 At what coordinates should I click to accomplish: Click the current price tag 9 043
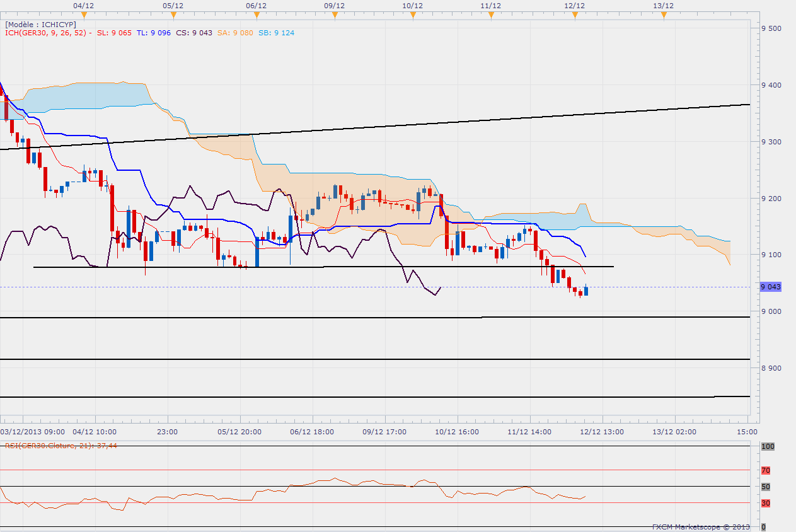pos(771,287)
